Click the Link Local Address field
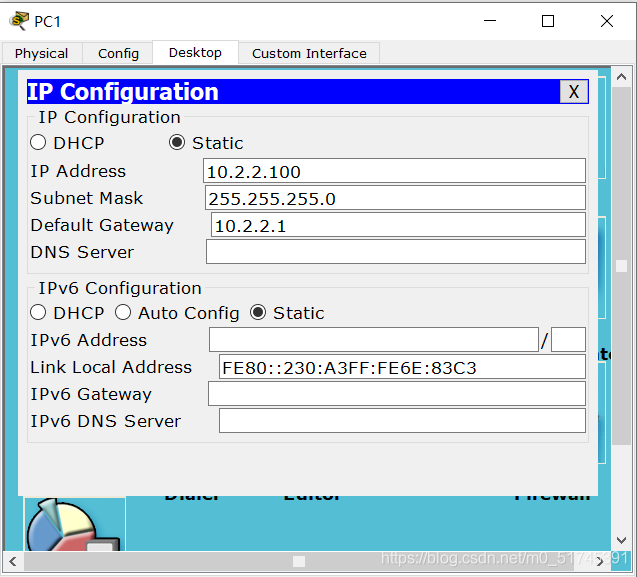The image size is (637, 577). coord(402,367)
